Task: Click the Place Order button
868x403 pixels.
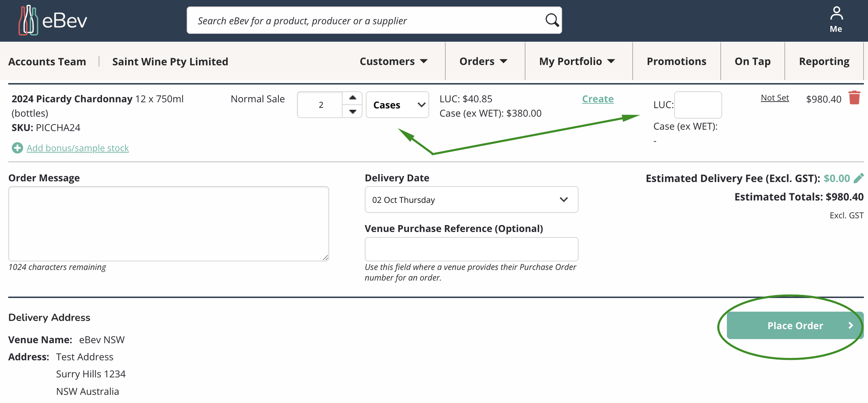Action: (x=794, y=325)
